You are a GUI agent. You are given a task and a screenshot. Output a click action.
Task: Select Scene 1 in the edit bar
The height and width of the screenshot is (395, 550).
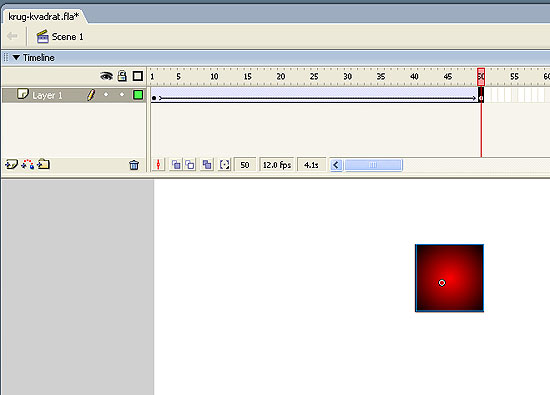point(60,36)
